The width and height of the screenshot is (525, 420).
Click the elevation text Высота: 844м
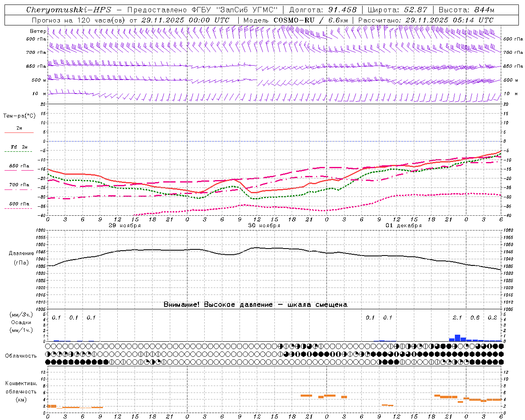pyautogui.click(x=466, y=10)
